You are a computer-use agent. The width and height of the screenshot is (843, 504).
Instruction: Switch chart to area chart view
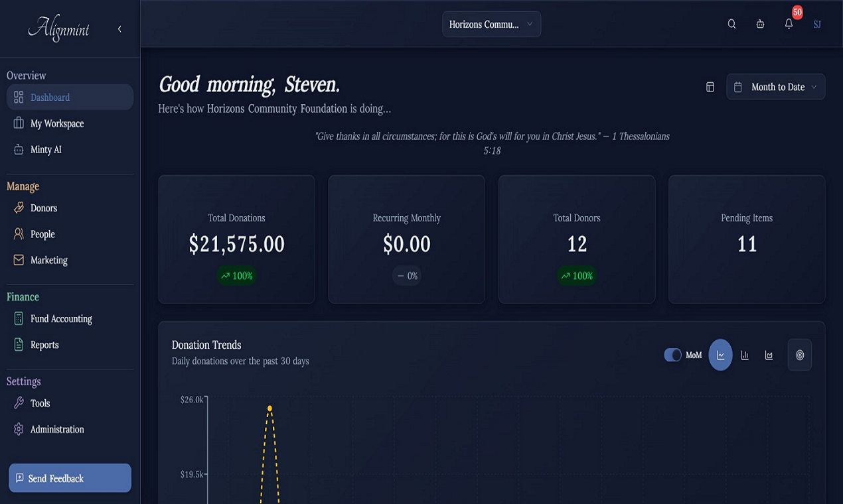[x=769, y=355]
